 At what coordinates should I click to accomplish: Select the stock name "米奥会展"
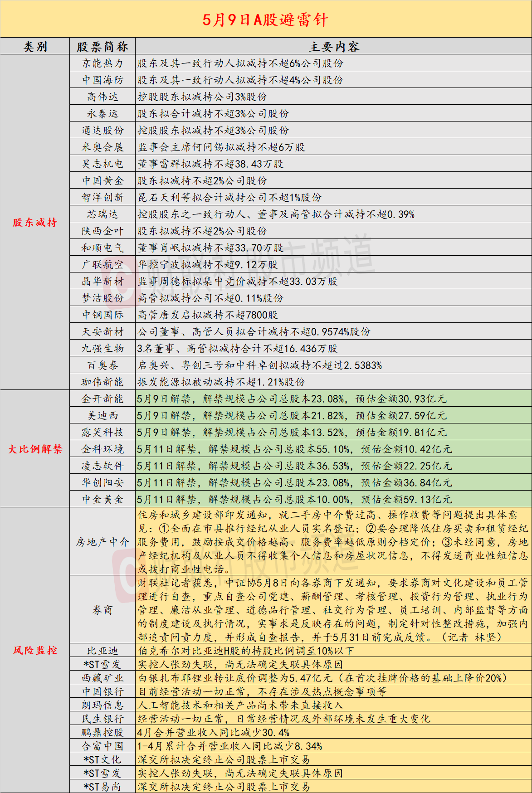coord(102,147)
